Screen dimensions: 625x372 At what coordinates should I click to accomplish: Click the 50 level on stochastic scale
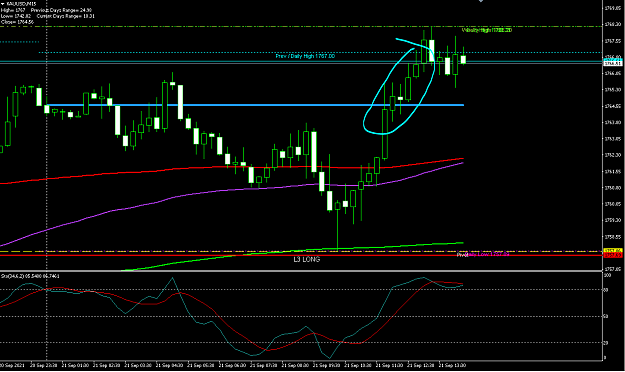606,317
